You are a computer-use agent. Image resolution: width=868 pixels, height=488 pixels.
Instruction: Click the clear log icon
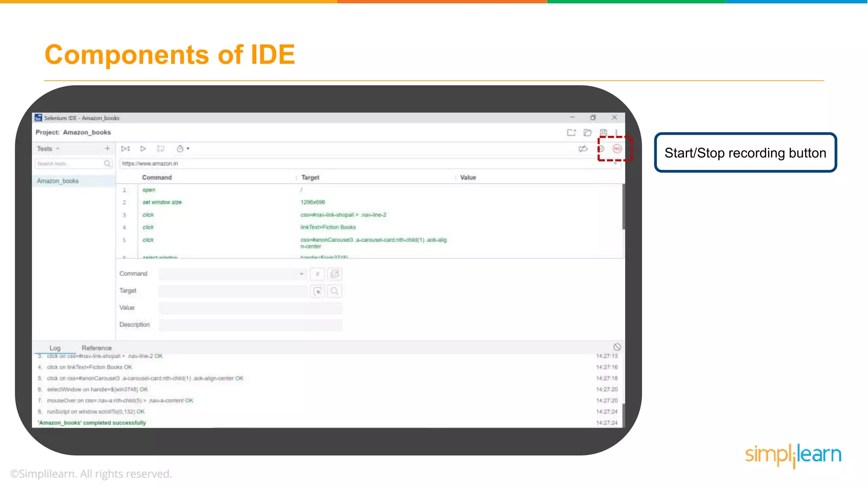pyautogui.click(x=617, y=347)
